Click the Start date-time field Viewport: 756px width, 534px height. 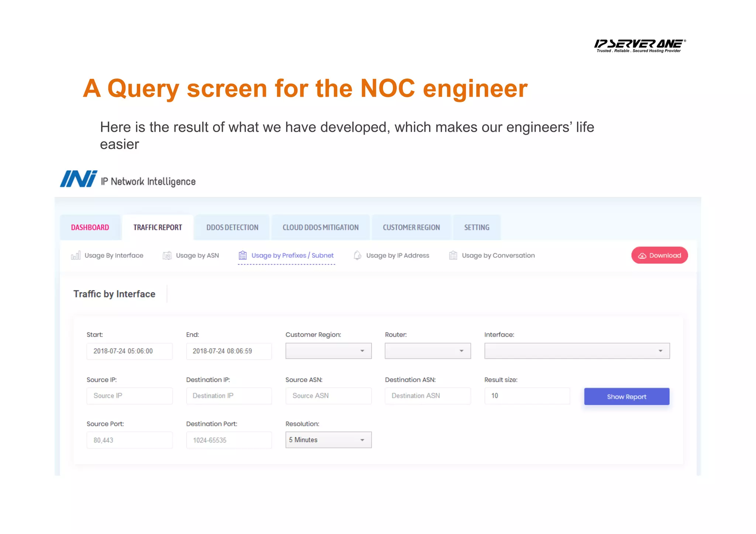[x=130, y=351]
